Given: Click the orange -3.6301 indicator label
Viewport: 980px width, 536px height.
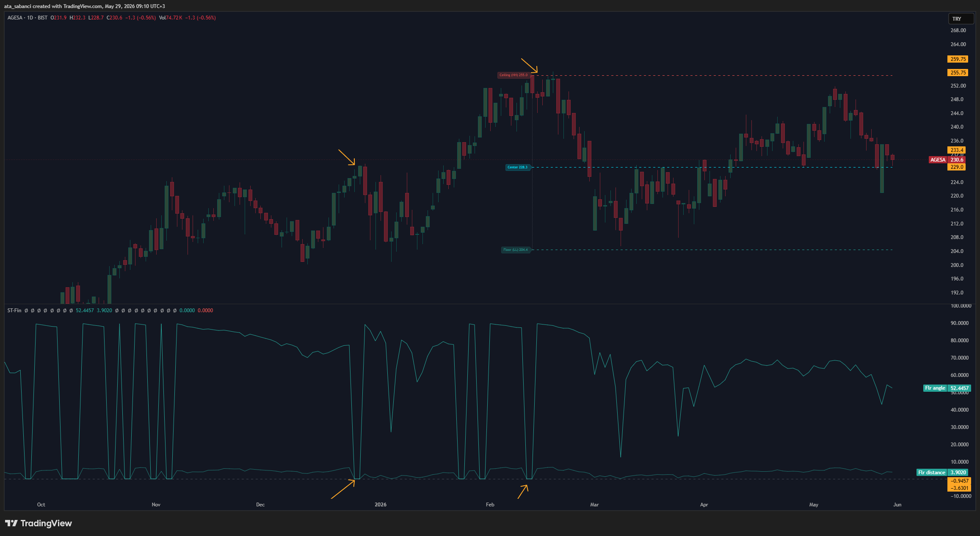Looking at the screenshot, I should pos(959,488).
